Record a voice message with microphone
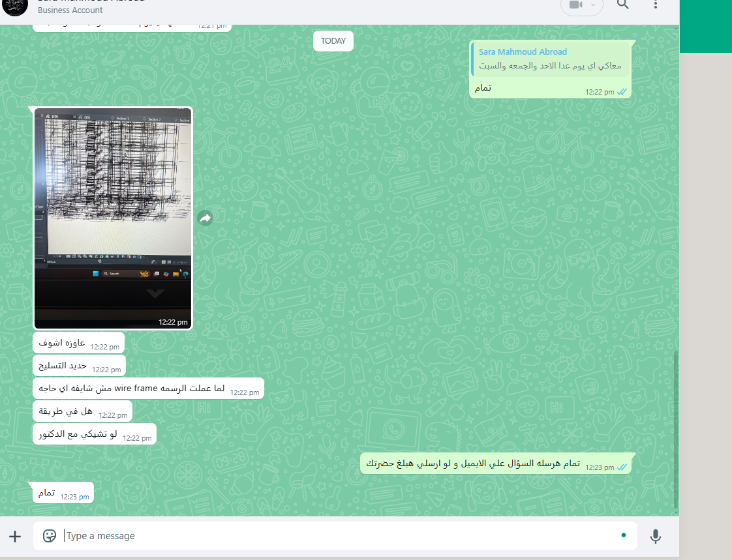Image resolution: width=732 pixels, height=560 pixels. pyautogui.click(x=656, y=536)
